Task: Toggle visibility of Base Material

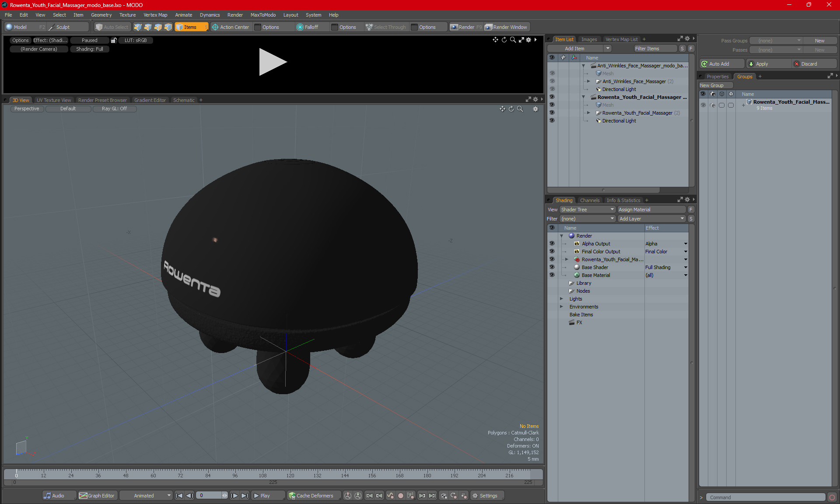Action: pos(552,275)
